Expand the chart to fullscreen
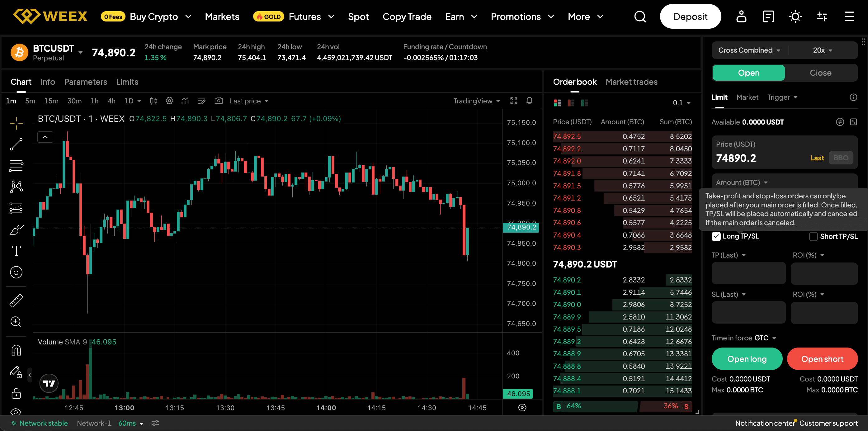Image resolution: width=868 pixels, height=431 pixels. point(513,101)
